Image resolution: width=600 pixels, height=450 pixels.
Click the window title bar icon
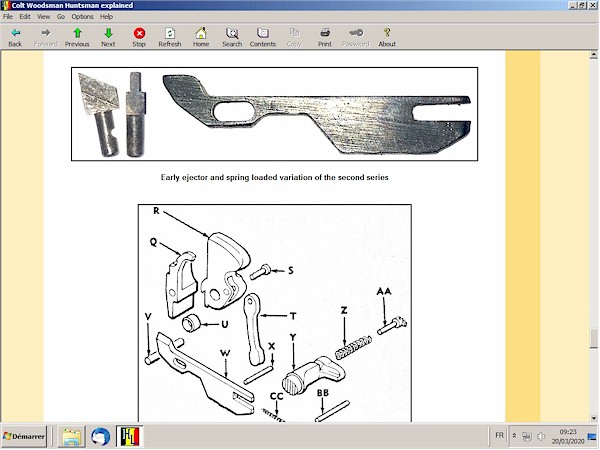click(5, 5)
